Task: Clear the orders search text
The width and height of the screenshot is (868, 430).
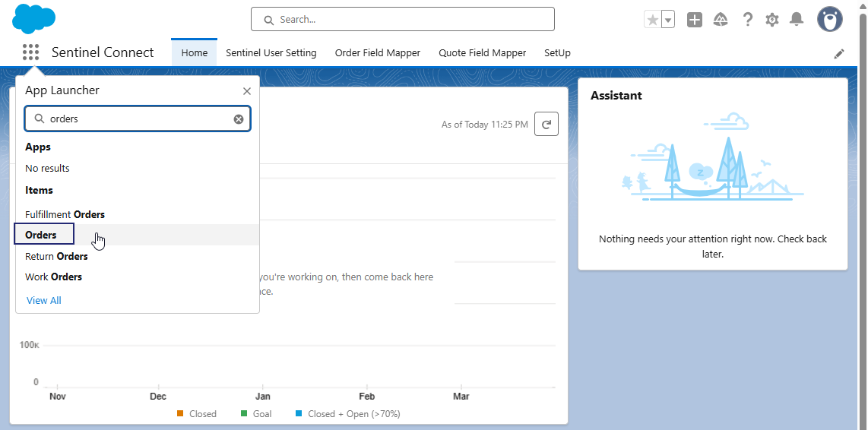Action: pyautogui.click(x=239, y=119)
